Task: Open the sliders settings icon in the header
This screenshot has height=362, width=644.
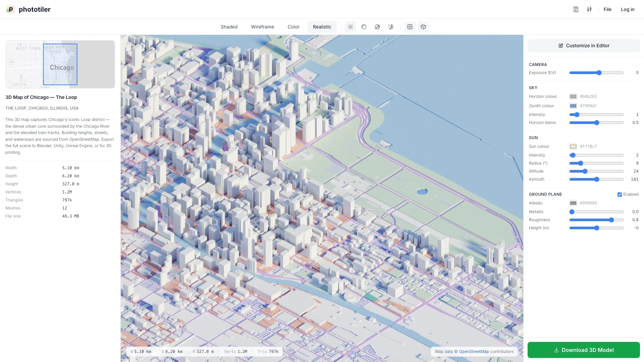Action: click(589, 9)
